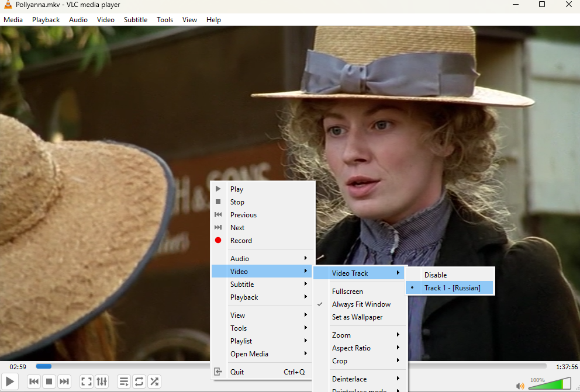580x392 pixels.
Task: Toggle shuffle random icon
Action: pos(154,381)
